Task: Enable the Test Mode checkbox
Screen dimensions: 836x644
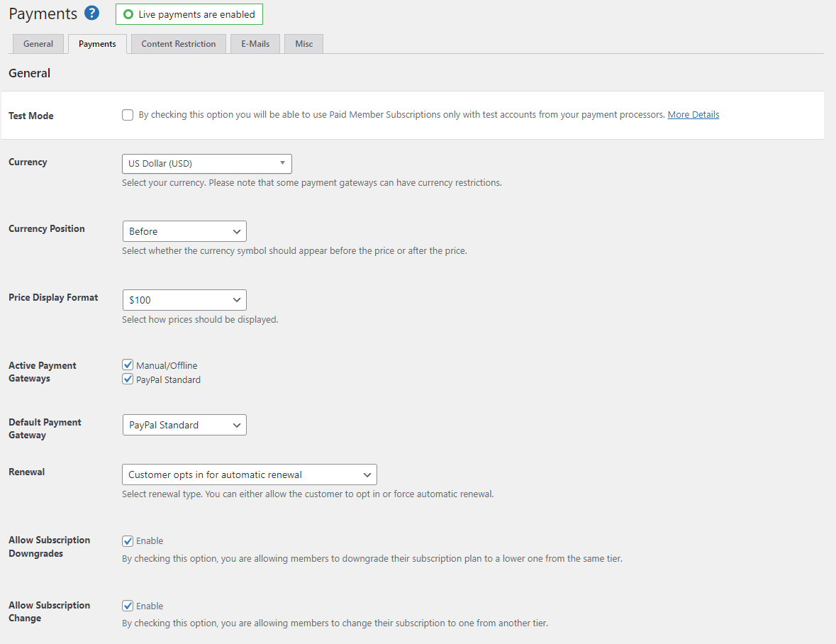Action: tap(128, 115)
